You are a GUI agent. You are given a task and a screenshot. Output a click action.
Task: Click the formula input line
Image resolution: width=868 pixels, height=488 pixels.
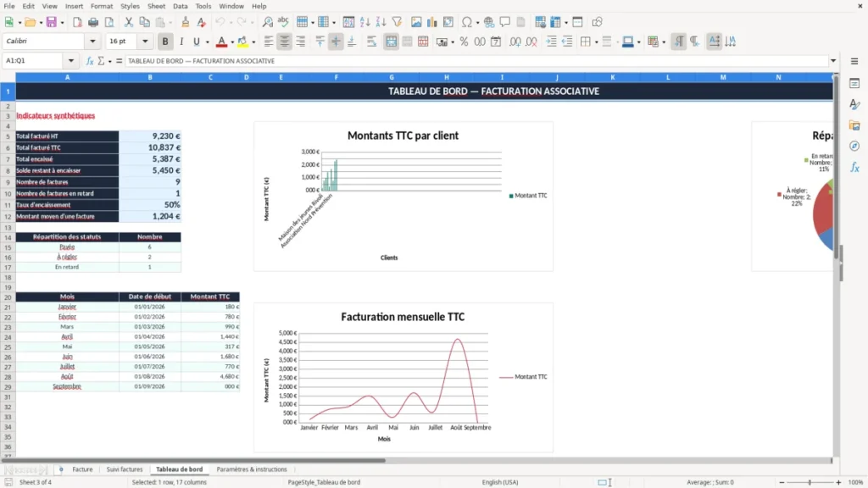[476, 61]
